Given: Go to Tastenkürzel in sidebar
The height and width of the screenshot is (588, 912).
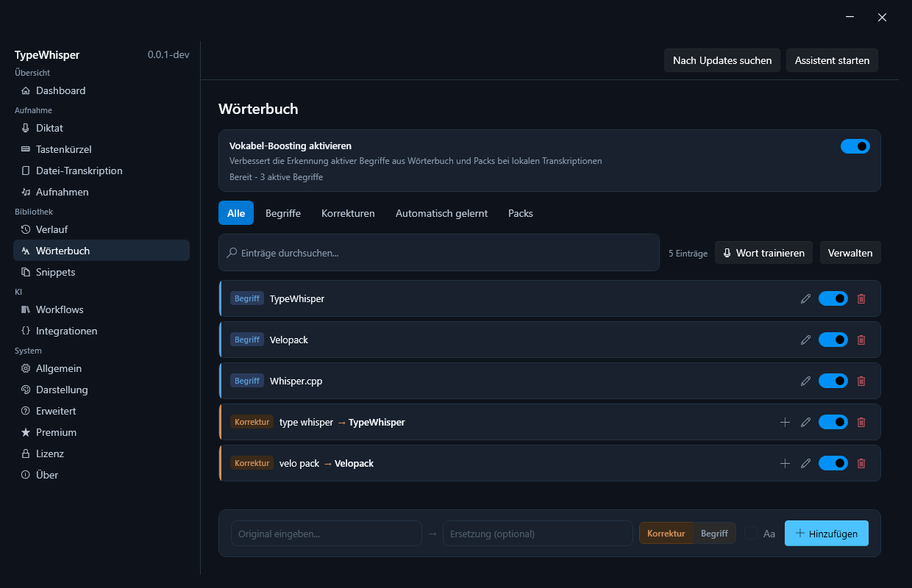Looking at the screenshot, I should (x=101, y=149).
